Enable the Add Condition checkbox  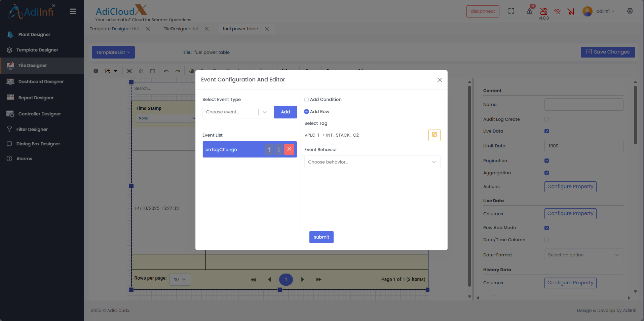coord(306,100)
